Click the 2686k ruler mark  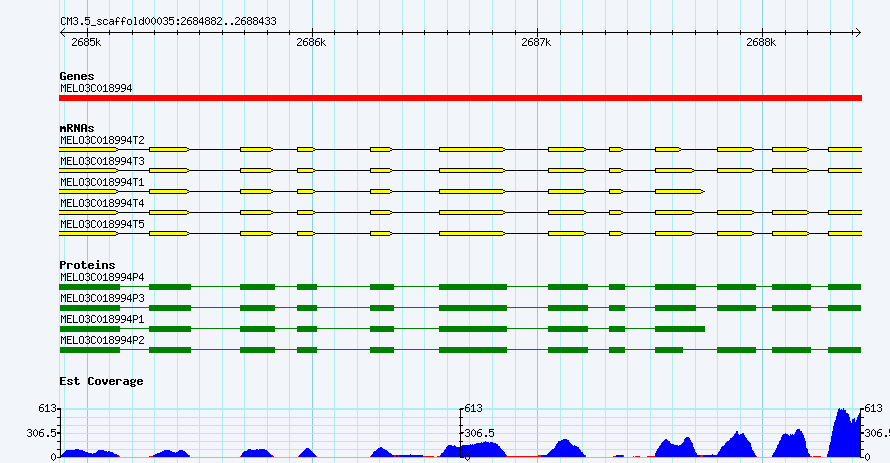(311, 43)
